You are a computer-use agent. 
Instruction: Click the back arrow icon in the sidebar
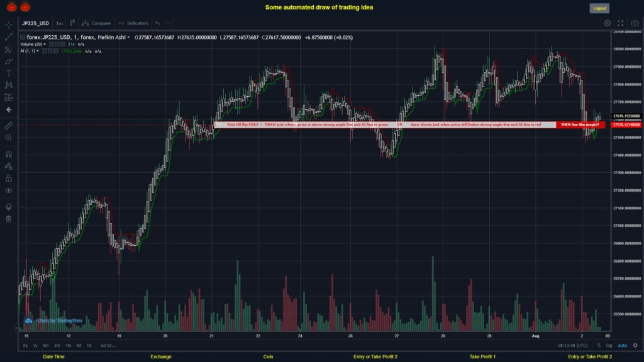tap(9, 109)
